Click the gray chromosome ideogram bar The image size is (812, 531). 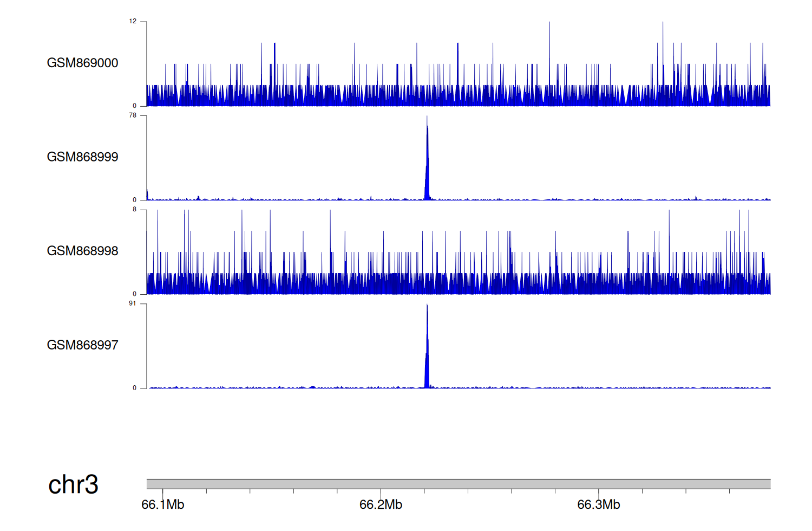(458, 484)
